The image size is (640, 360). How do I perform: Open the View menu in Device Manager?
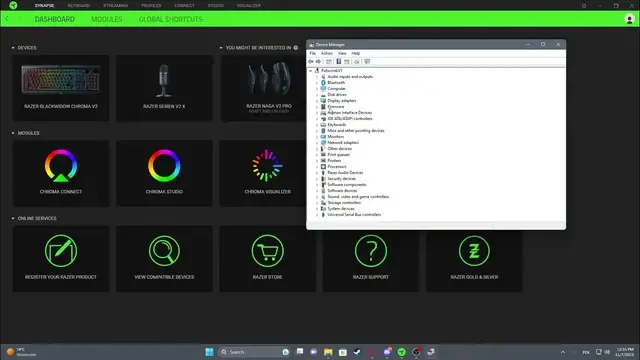click(x=342, y=53)
